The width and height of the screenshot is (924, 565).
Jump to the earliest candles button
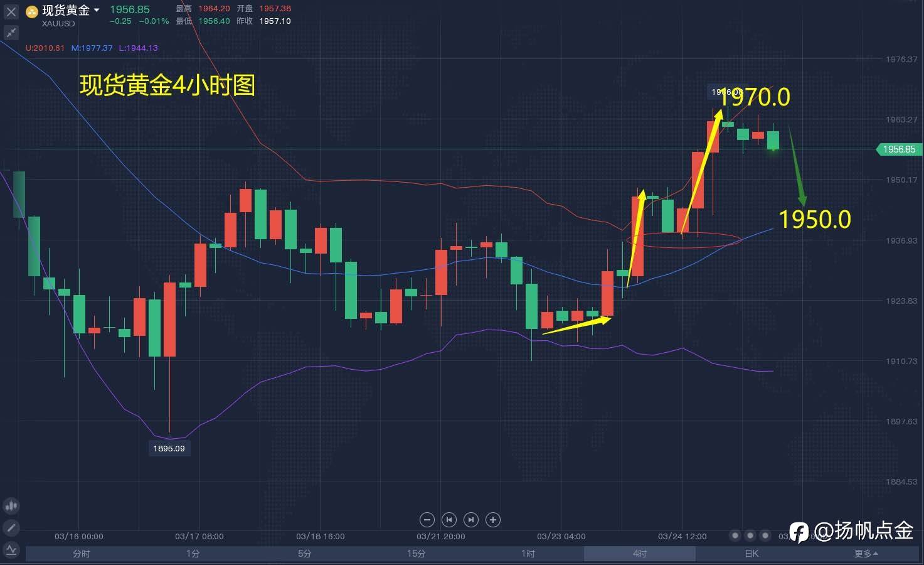(x=449, y=520)
